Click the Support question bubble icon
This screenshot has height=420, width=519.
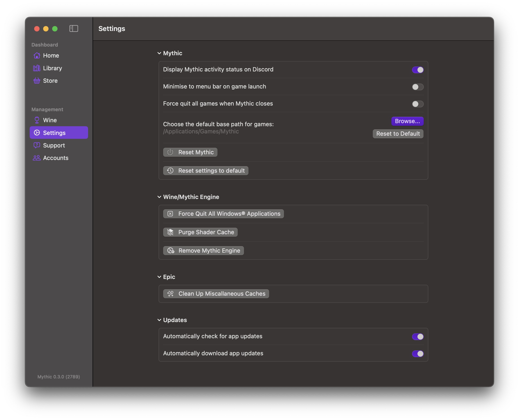pos(37,145)
